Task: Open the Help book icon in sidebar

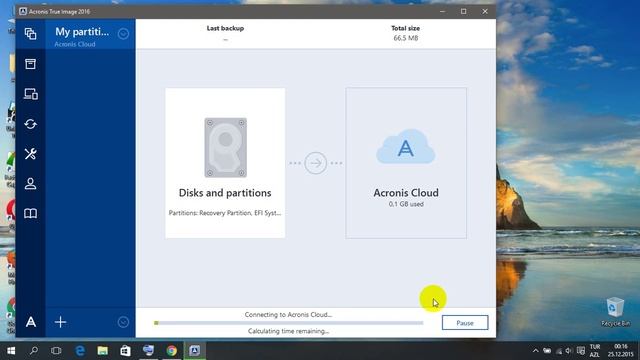Action: click(x=31, y=213)
